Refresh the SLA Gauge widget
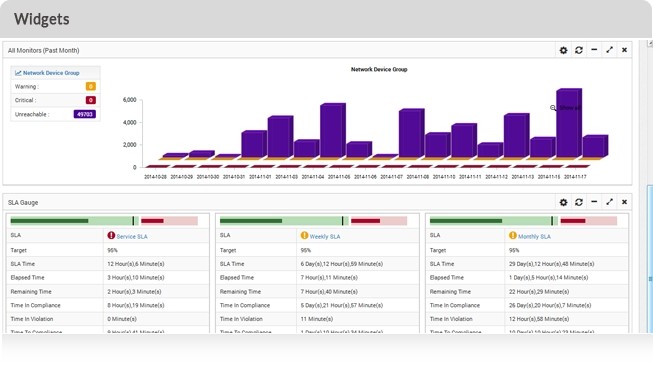The image size is (653, 369). pyautogui.click(x=578, y=202)
